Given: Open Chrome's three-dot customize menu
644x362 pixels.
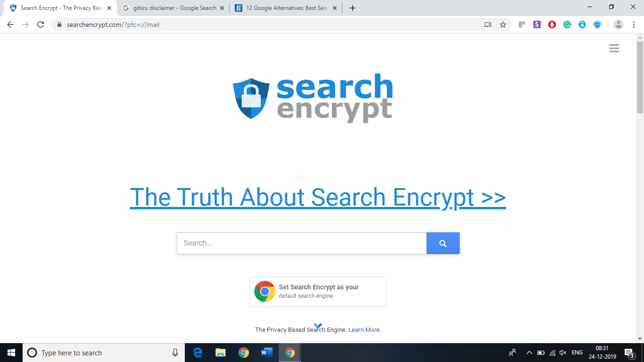Looking at the screenshot, I should tap(634, 25).
